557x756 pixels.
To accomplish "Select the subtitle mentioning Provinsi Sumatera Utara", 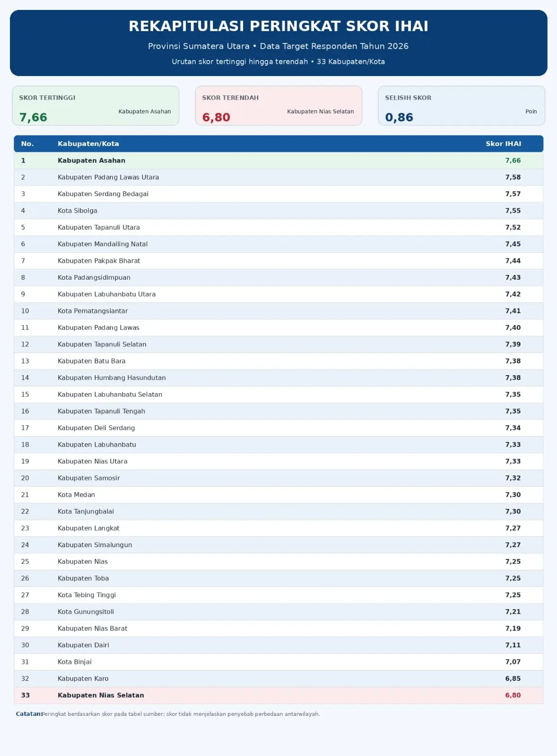I will [x=278, y=46].
